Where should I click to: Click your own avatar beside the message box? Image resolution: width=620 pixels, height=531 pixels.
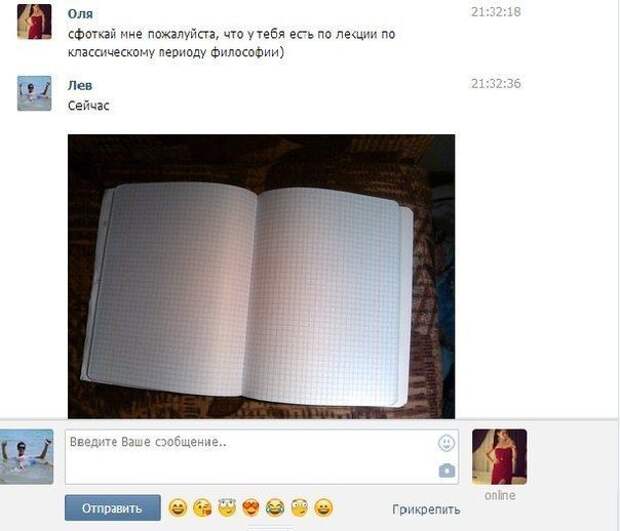pyautogui.click(x=26, y=457)
